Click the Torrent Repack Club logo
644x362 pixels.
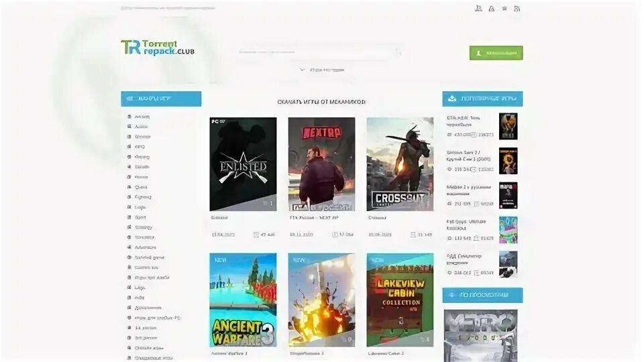point(157,48)
